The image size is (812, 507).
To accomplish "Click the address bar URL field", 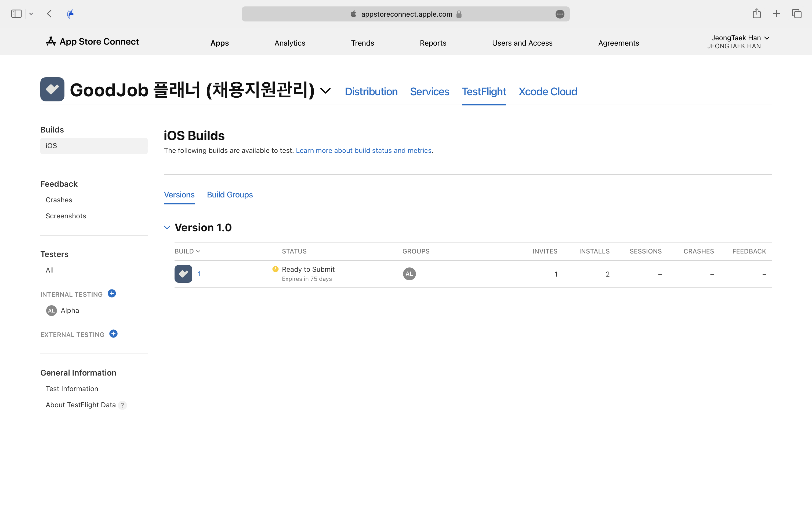I will pos(406,14).
